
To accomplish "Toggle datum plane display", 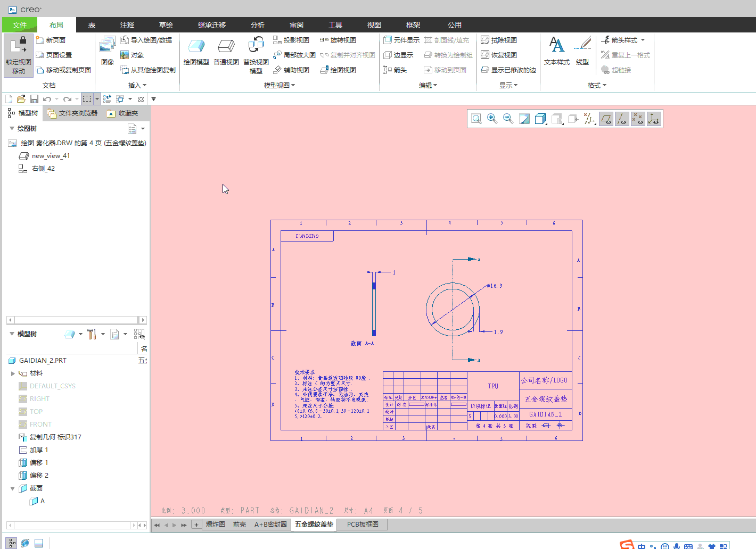I will click(606, 119).
